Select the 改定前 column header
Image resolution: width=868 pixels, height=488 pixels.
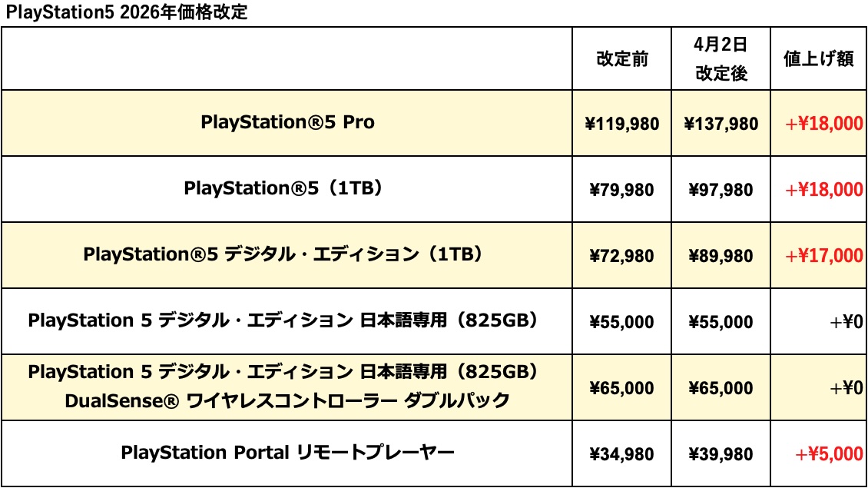click(x=622, y=60)
